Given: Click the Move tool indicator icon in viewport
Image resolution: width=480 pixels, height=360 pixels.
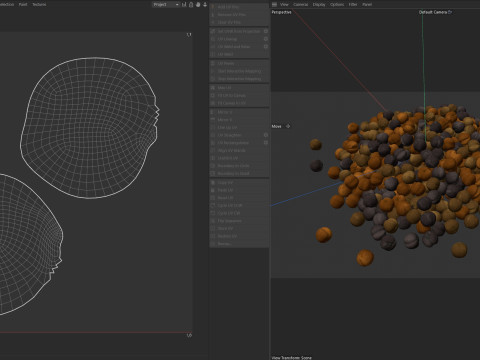Looking at the screenshot, I should (x=288, y=126).
